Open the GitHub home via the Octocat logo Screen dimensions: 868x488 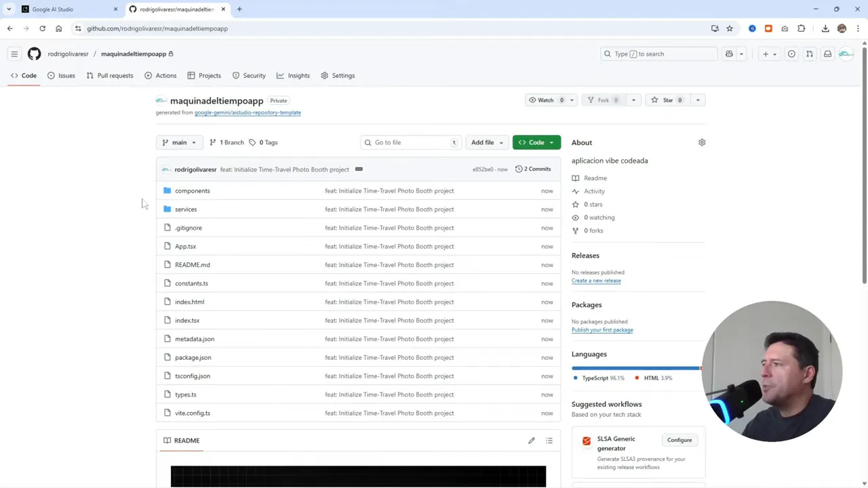34,54
